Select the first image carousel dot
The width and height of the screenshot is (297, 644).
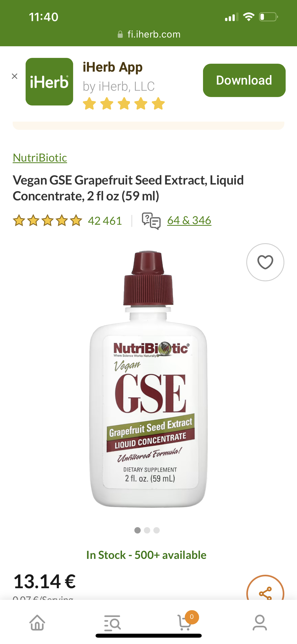138,530
